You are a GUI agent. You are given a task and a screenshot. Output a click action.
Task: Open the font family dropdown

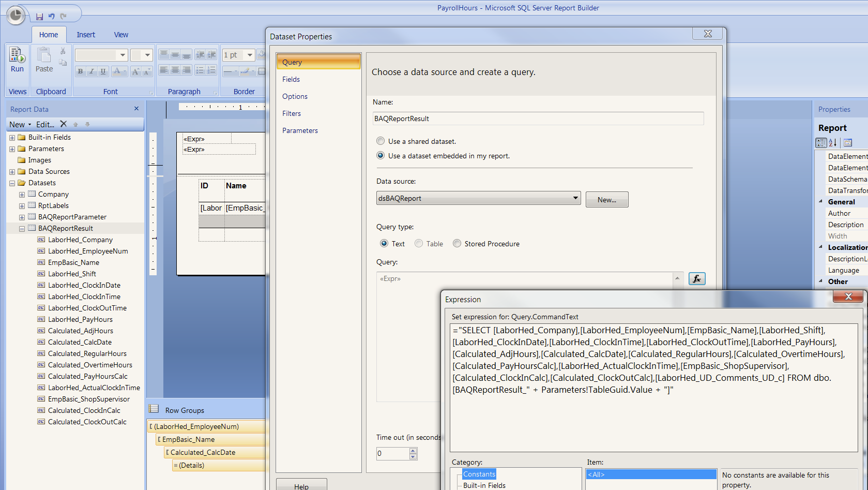pos(123,55)
